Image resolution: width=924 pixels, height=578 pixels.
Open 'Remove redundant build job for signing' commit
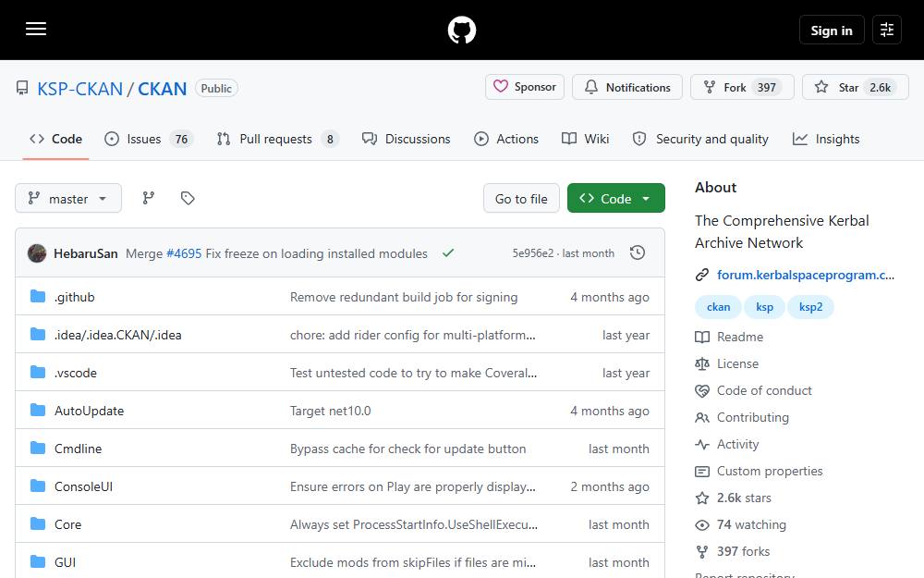[x=404, y=297]
